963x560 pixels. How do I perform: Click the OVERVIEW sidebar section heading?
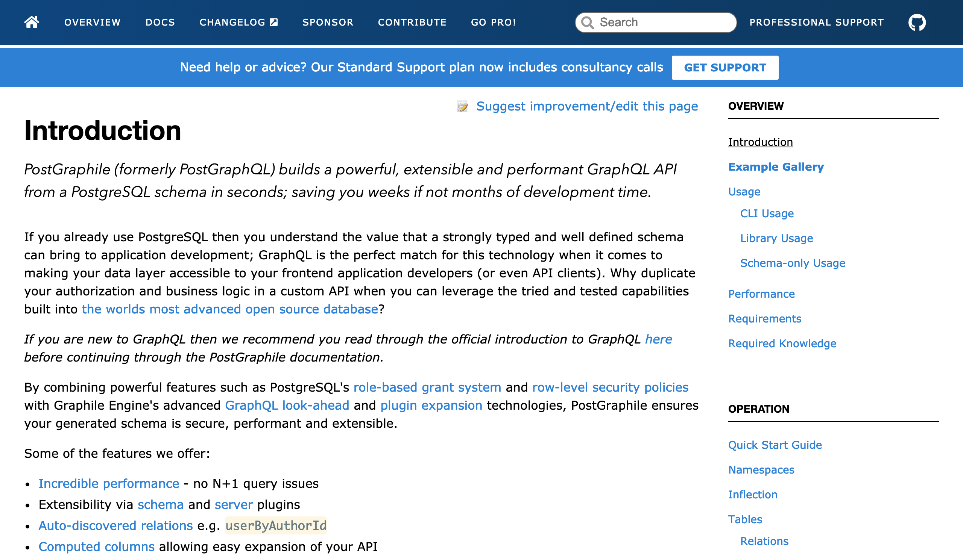pyautogui.click(x=756, y=106)
